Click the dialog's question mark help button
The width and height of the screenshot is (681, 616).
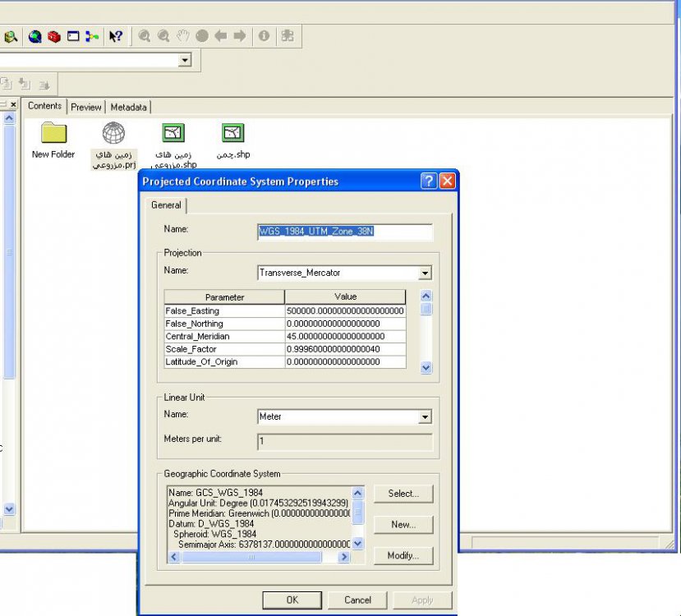pos(429,182)
